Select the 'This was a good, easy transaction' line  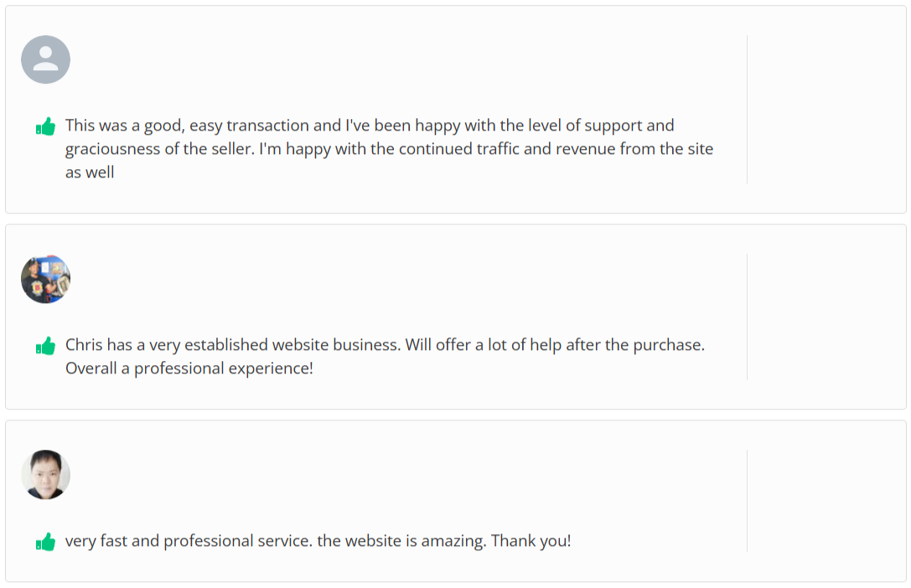(369, 126)
